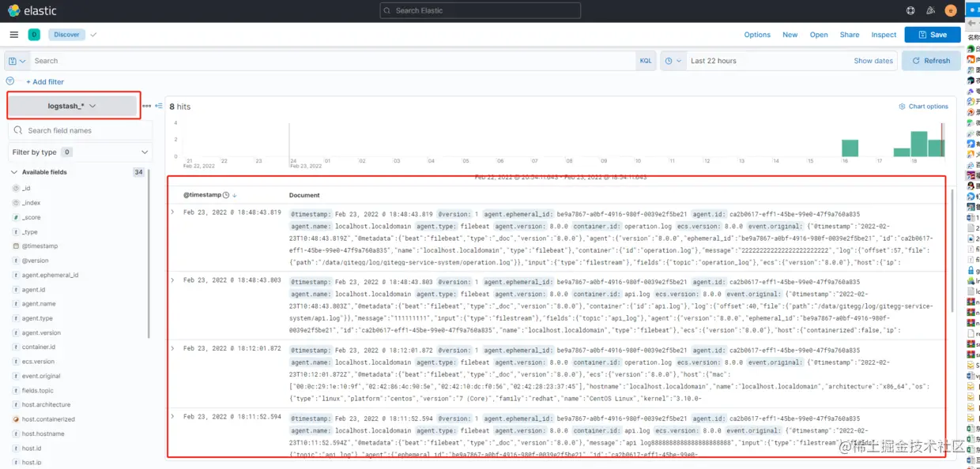The image size is (980, 469).
Task: Click the field list vertical scrollbar
Action: (149, 253)
